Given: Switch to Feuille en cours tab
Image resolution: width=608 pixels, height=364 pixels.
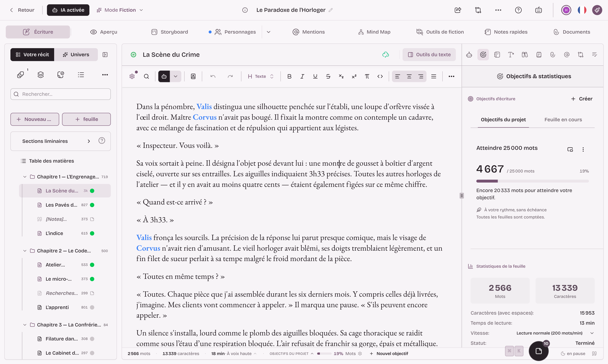Looking at the screenshot, I should (563, 120).
